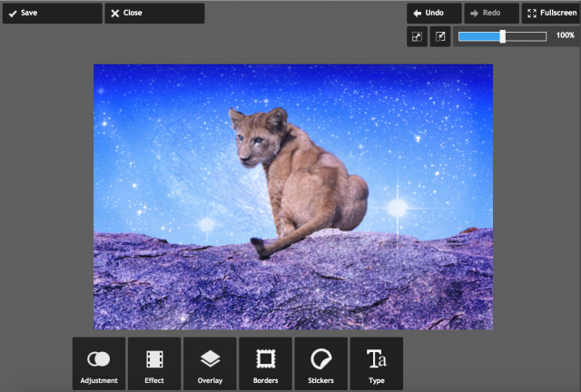Enter Fullscreen mode

pyautogui.click(x=551, y=13)
